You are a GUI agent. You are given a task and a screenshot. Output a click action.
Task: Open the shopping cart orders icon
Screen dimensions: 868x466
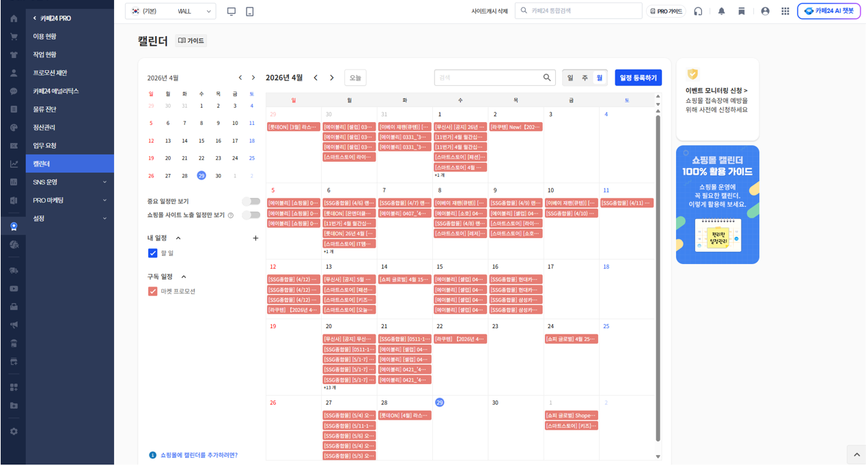click(x=14, y=36)
